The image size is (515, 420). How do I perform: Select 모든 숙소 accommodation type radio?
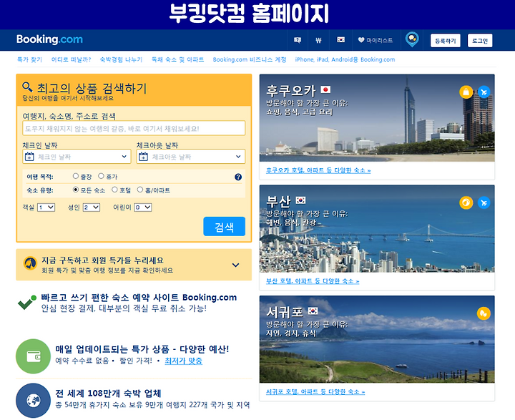[x=76, y=190]
